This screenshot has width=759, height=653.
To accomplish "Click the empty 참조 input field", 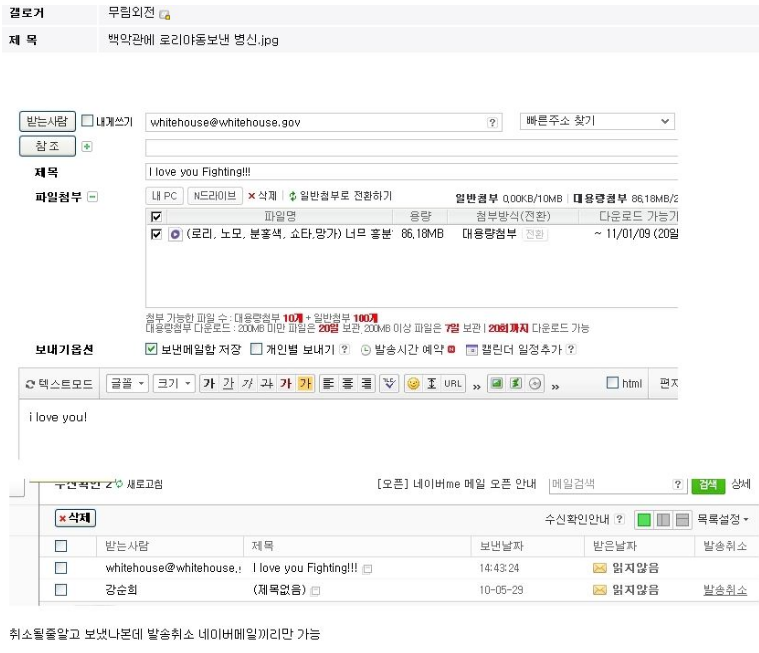I will tap(411, 148).
